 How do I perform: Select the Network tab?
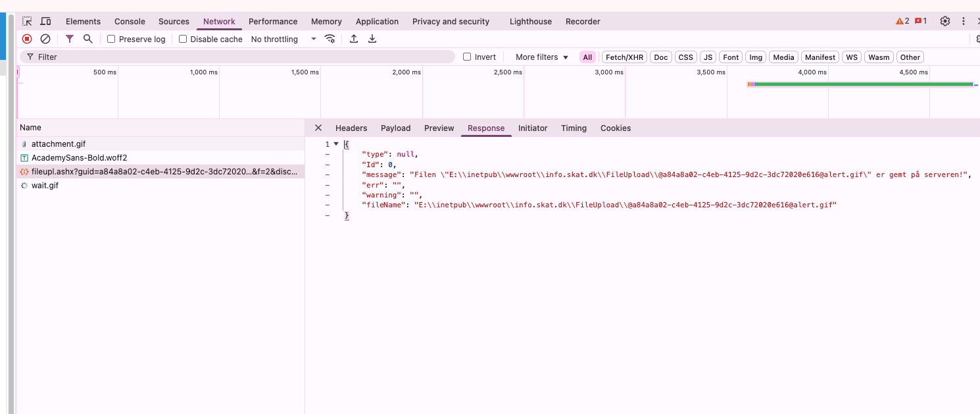coord(219,21)
